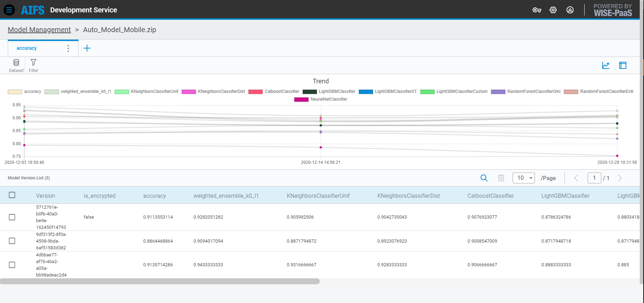644x303 pixels.
Task: Click the LightGBMClassifier column header
Action: tap(565, 196)
